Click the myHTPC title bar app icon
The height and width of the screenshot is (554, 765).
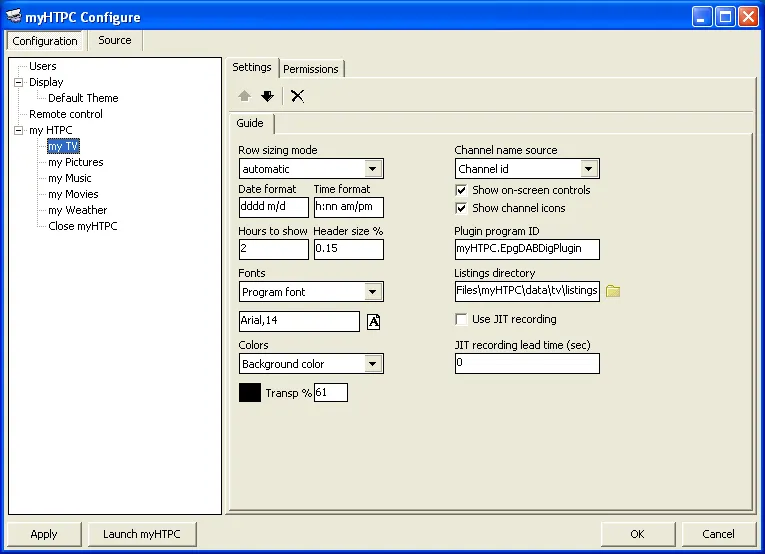tap(14, 17)
